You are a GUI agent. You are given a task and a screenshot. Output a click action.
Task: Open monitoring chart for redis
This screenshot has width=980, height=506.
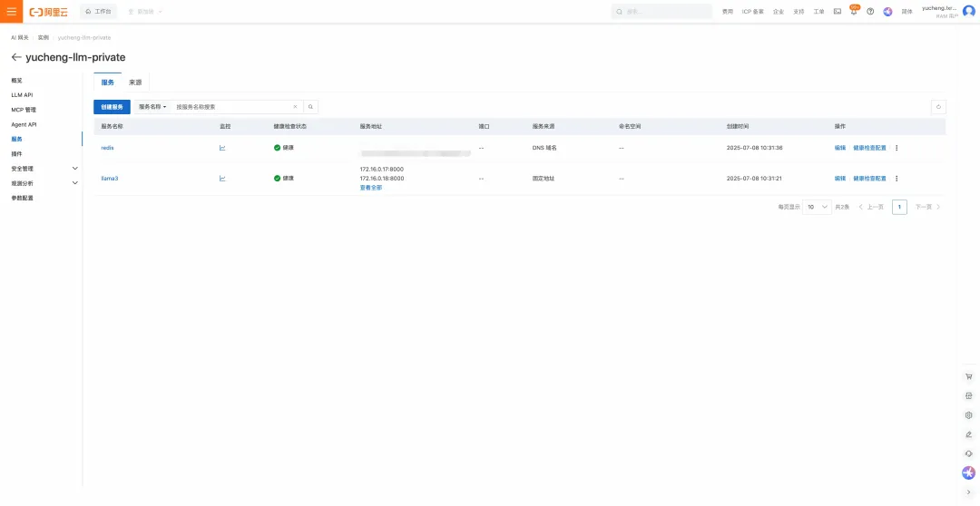(x=222, y=148)
